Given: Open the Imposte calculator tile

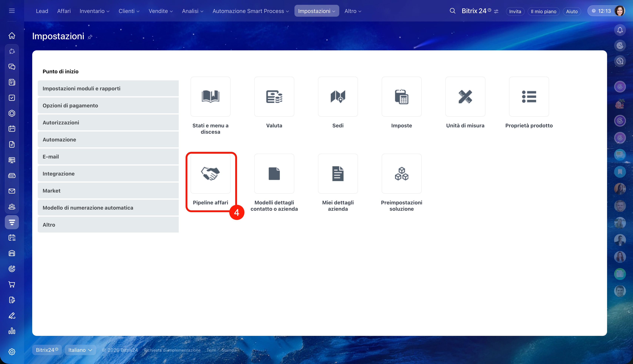Looking at the screenshot, I should click(401, 96).
